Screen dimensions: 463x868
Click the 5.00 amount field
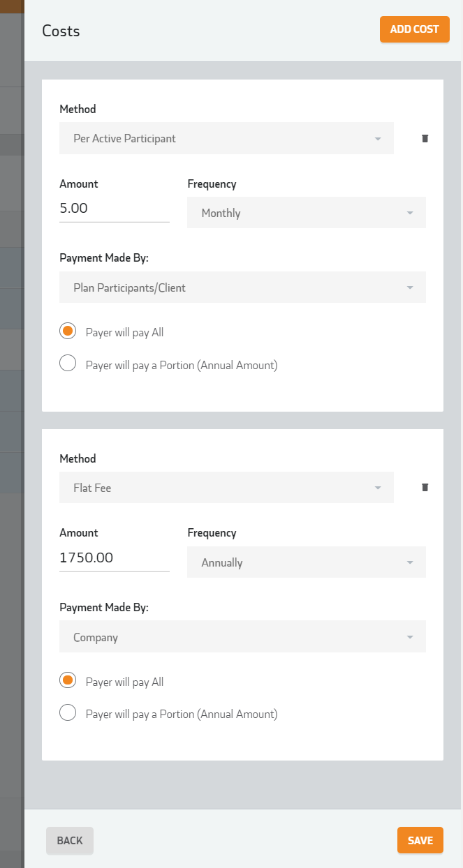[x=115, y=208]
